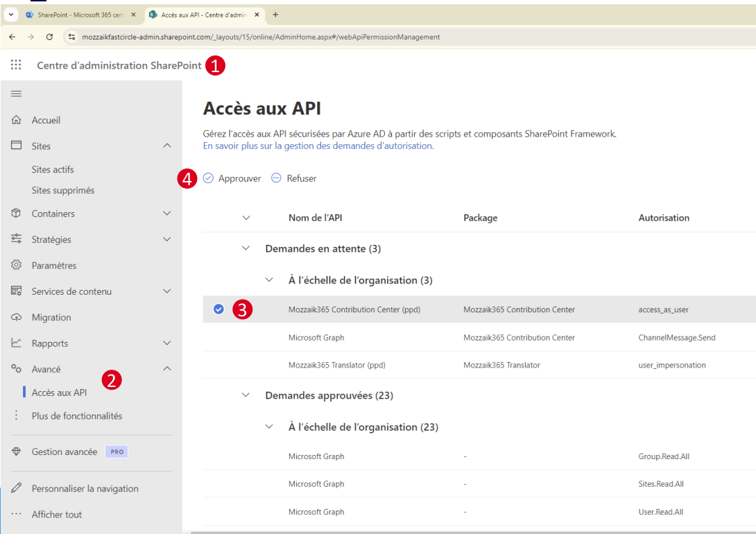Click the Avancé gears icon

pyautogui.click(x=17, y=369)
